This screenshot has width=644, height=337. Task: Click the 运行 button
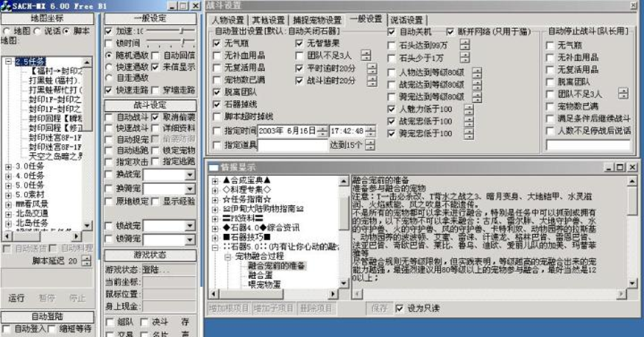[x=16, y=298]
